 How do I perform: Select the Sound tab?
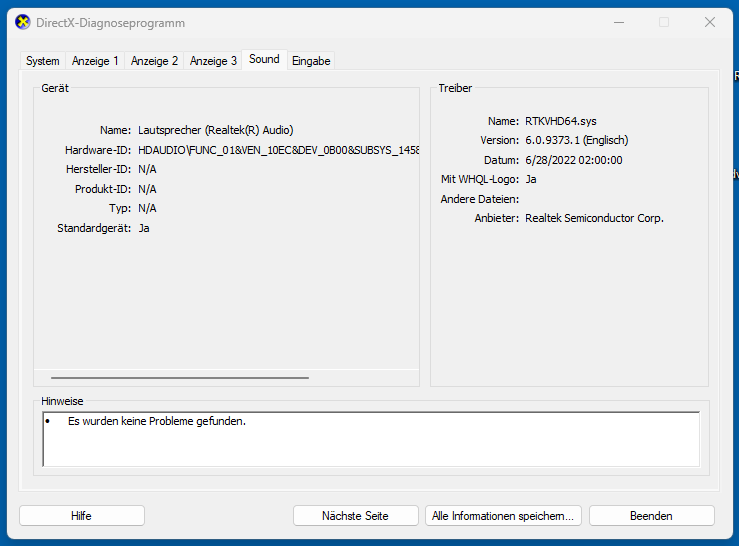point(264,59)
